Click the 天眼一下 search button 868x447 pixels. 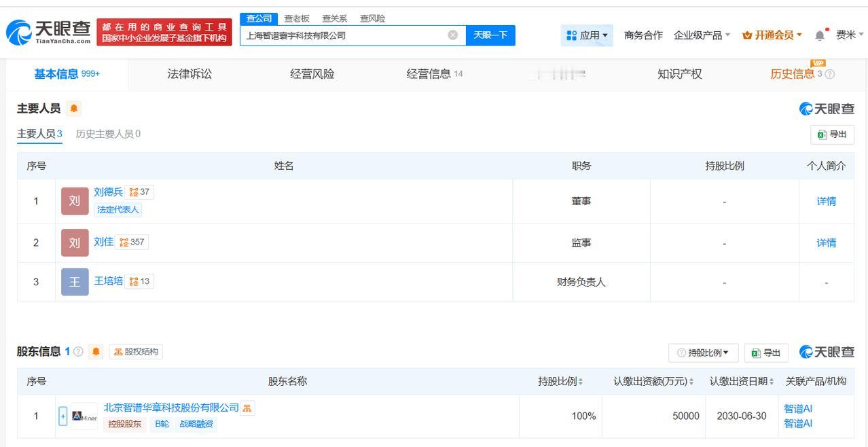click(x=490, y=35)
